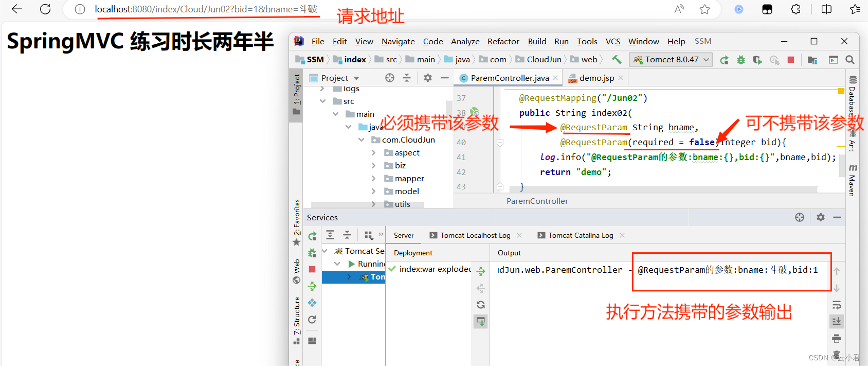
Task: Toggle the Web tool window
Action: click(x=297, y=271)
